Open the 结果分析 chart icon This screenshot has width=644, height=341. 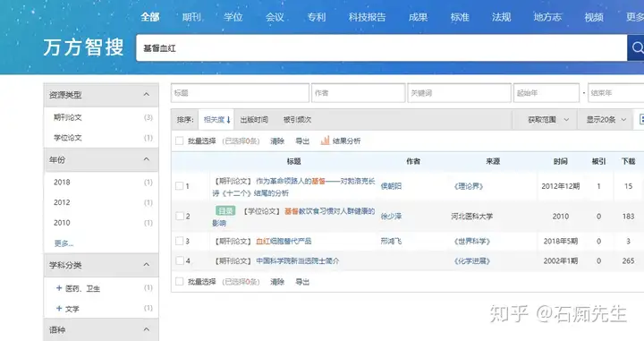pos(325,141)
